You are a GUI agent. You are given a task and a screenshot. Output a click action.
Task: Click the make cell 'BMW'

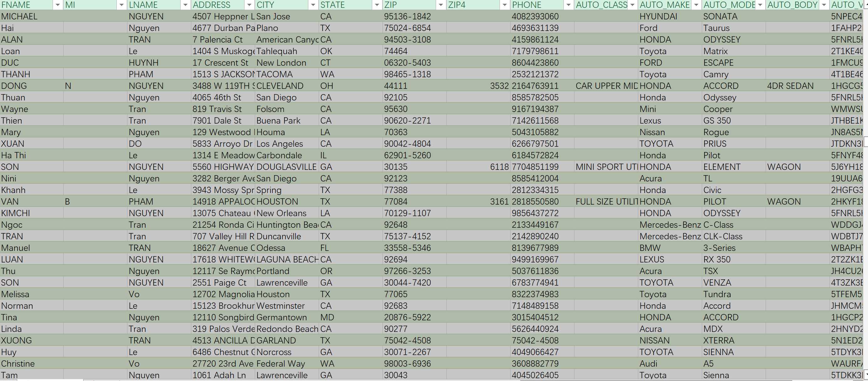[x=670, y=248]
